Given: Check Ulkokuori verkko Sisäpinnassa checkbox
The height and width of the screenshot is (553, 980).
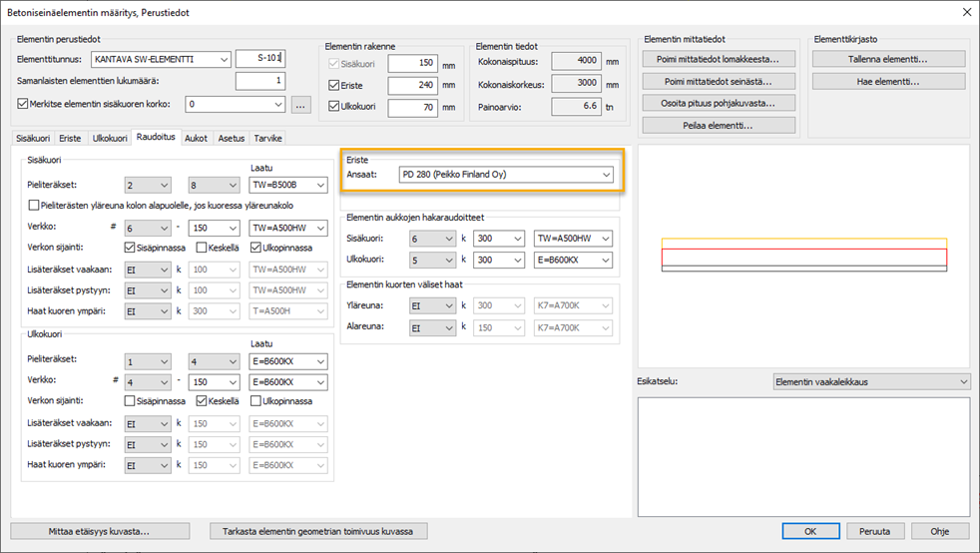Looking at the screenshot, I should [x=130, y=401].
